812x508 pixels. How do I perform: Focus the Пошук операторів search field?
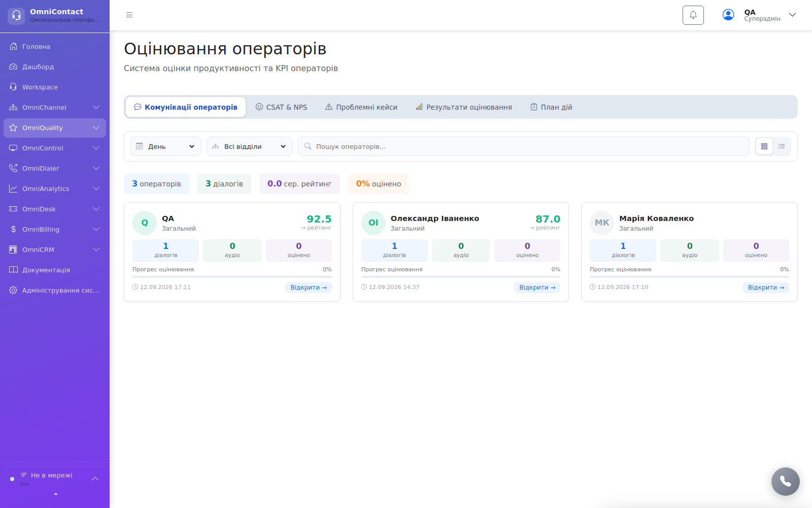524,146
